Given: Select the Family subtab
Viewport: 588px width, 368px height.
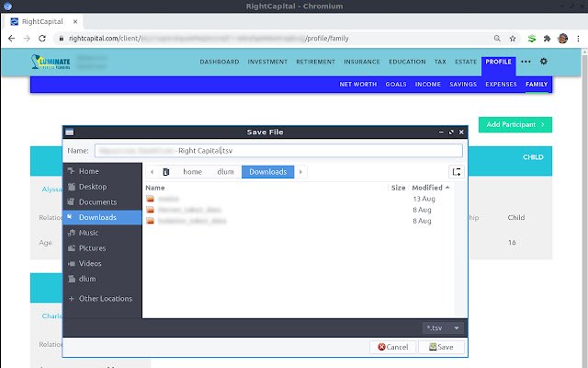Looking at the screenshot, I should pyautogui.click(x=537, y=85).
